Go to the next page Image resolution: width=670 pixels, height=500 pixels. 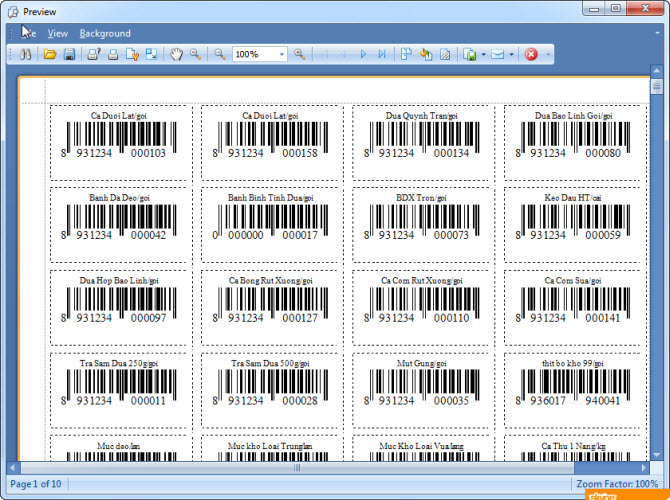[364, 54]
